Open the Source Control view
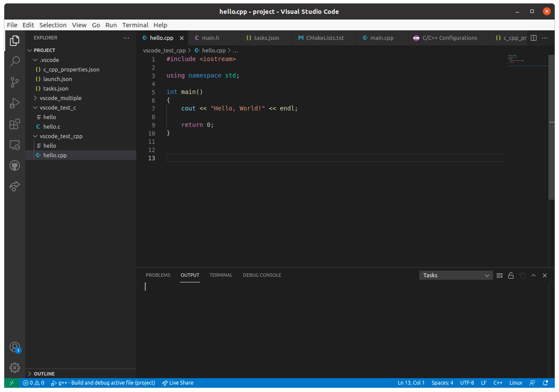Image resolution: width=559 pixels, height=392 pixels. pos(15,82)
